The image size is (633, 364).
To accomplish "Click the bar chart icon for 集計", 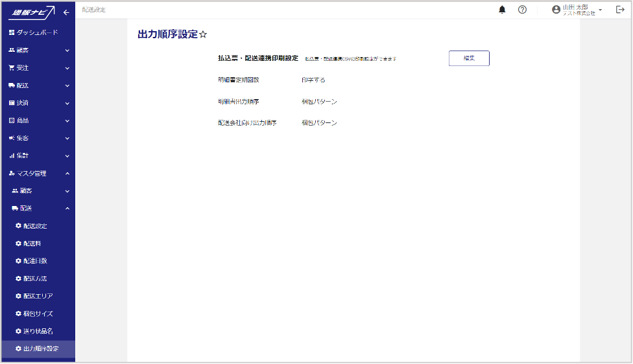I will pyautogui.click(x=12, y=155).
